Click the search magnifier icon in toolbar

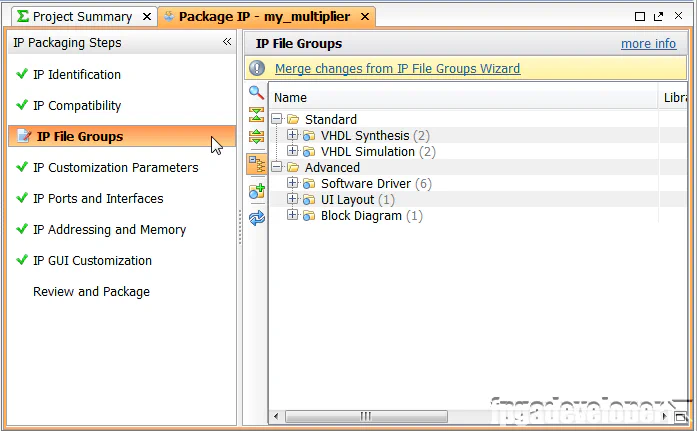tap(256, 93)
